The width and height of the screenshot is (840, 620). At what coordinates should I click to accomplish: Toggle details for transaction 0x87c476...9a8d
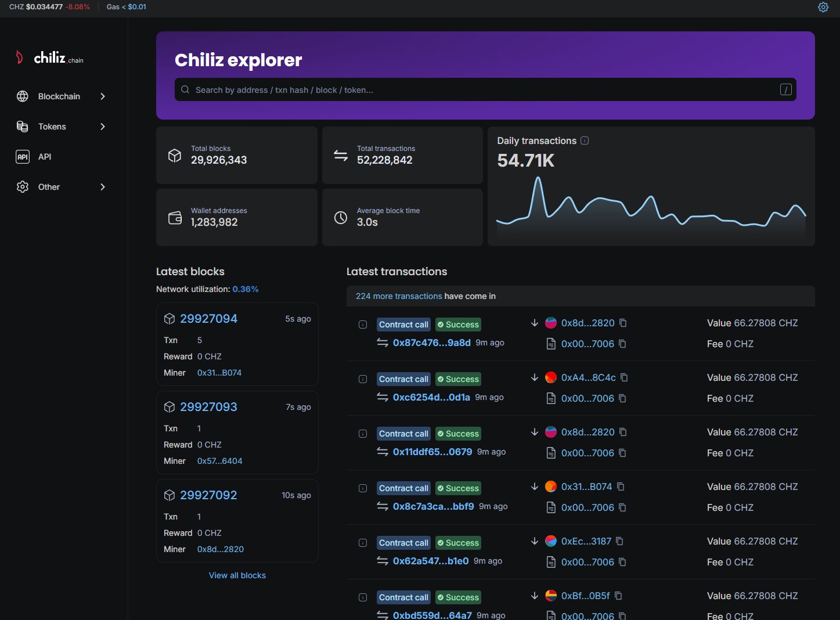(x=363, y=325)
